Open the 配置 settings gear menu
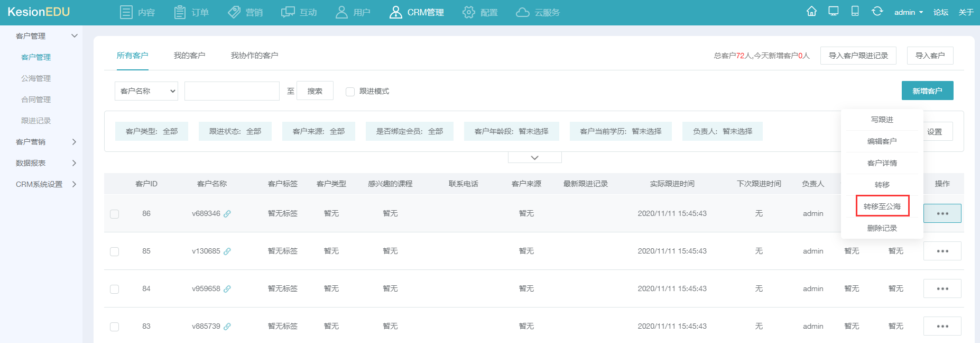 pos(480,12)
